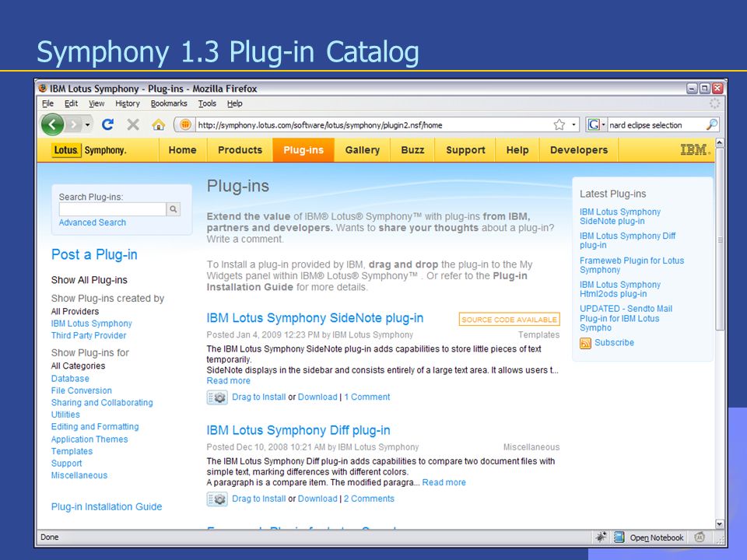Bookmark this page with the star icon
Image resolution: width=747 pixels, height=560 pixels.
coord(559,124)
